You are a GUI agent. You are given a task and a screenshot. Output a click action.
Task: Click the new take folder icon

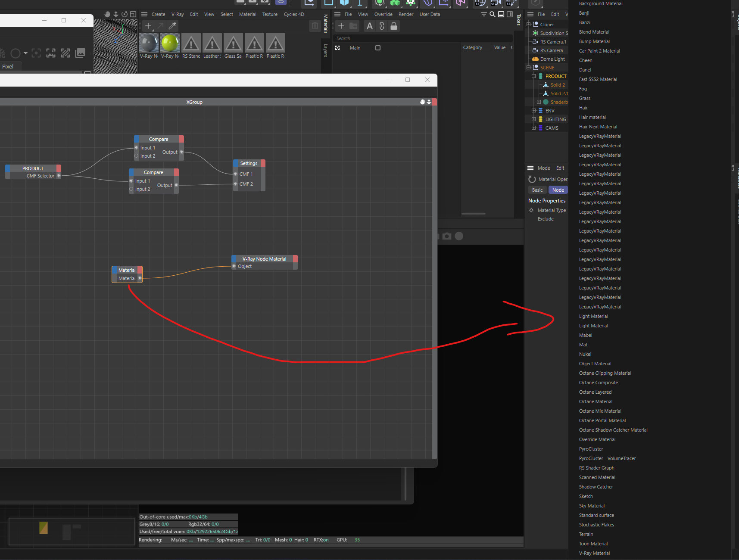(x=353, y=26)
